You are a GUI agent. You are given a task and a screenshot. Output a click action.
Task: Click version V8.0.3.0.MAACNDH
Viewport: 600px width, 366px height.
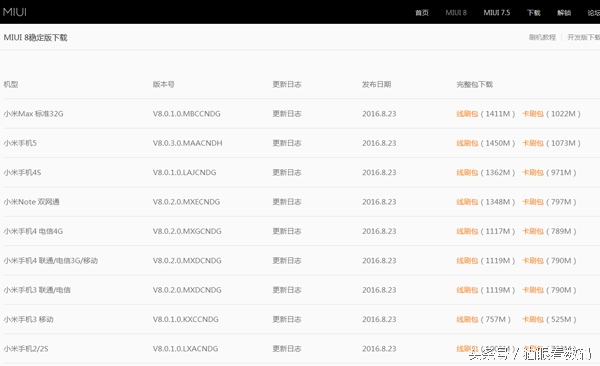point(188,143)
